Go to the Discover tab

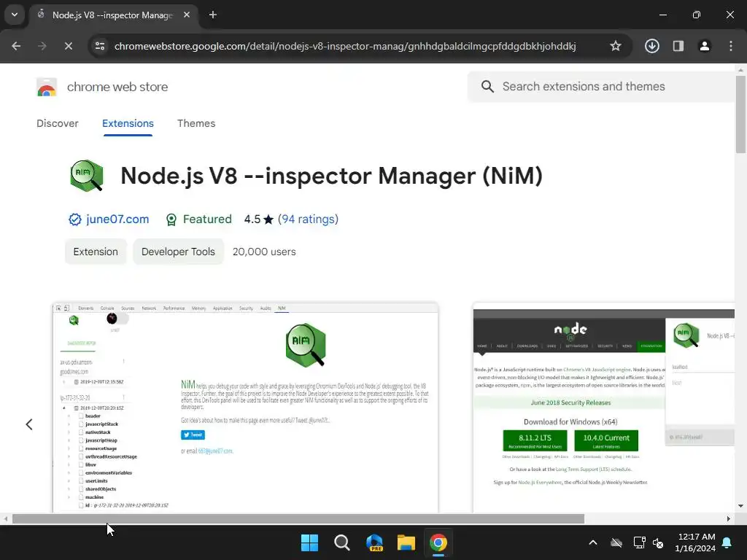[58, 123]
